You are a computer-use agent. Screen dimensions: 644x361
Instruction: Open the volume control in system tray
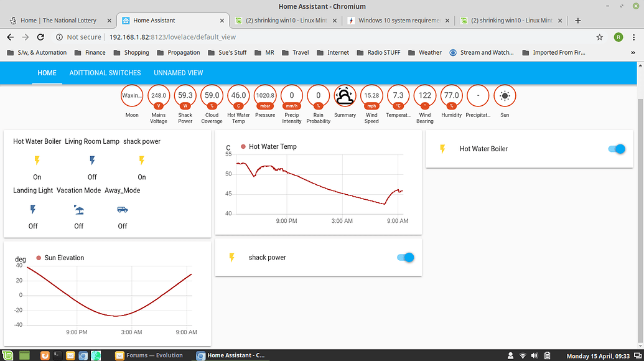534,355
